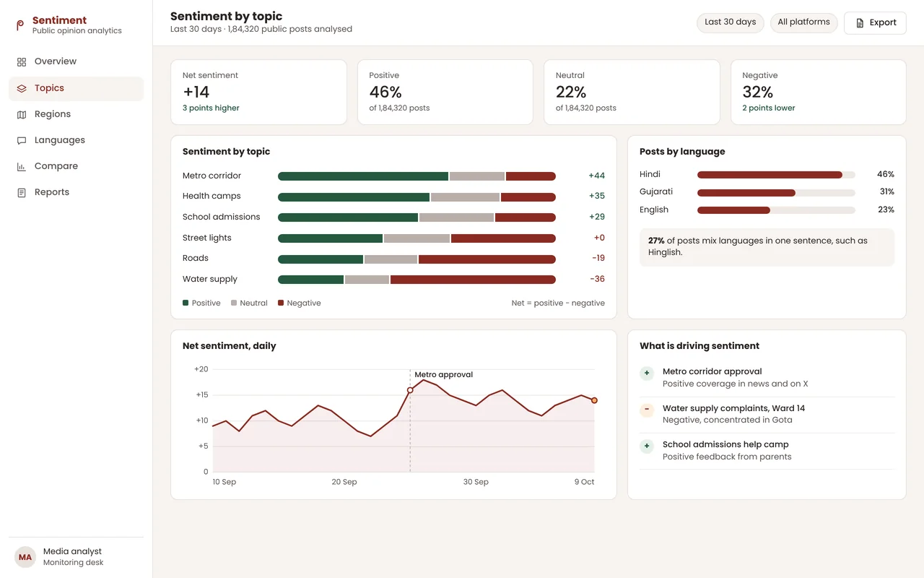The width and height of the screenshot is (924, 578).
Task: Click the red Negative legend swatch
Action: (x=281, y=303)
